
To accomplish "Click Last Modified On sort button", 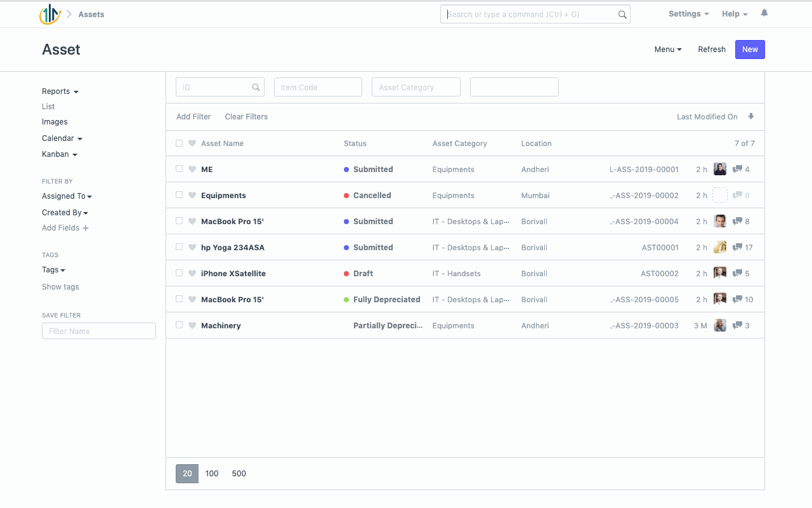I will [x=707, y=117].
